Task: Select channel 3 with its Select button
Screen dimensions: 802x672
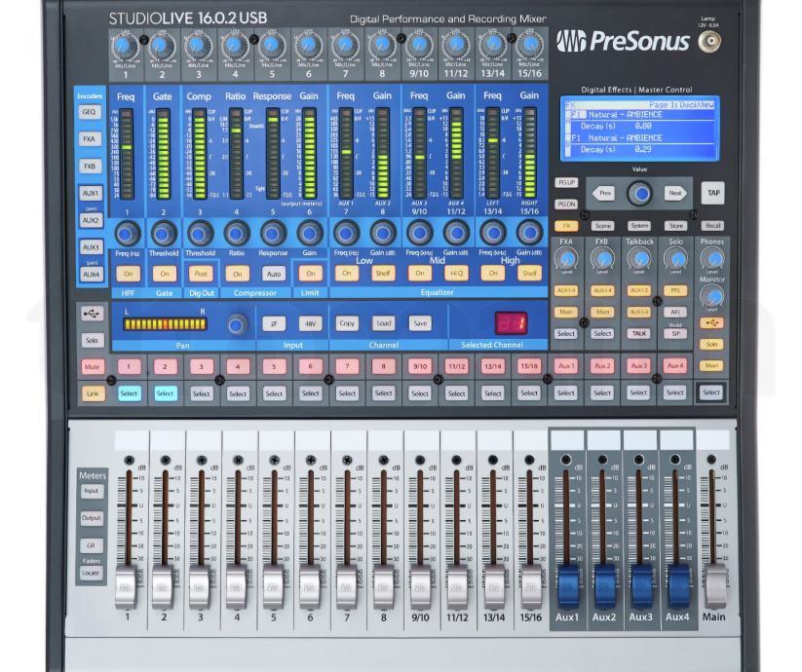Action: point(201,393)
